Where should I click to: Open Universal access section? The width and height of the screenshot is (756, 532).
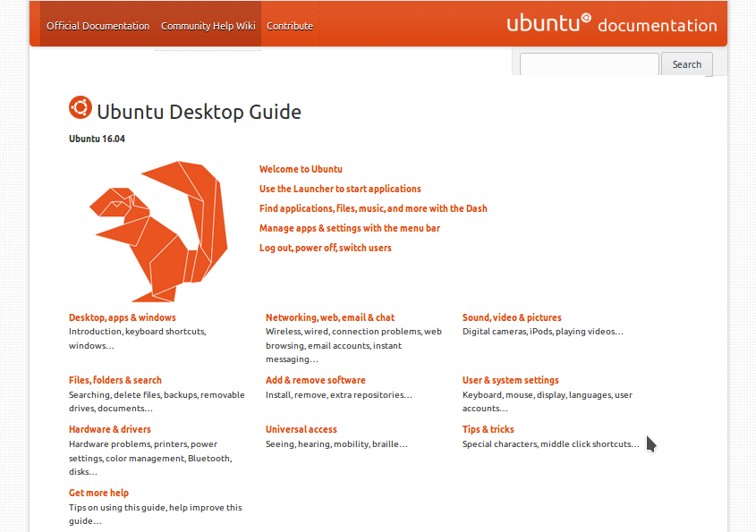coord(302,429)
